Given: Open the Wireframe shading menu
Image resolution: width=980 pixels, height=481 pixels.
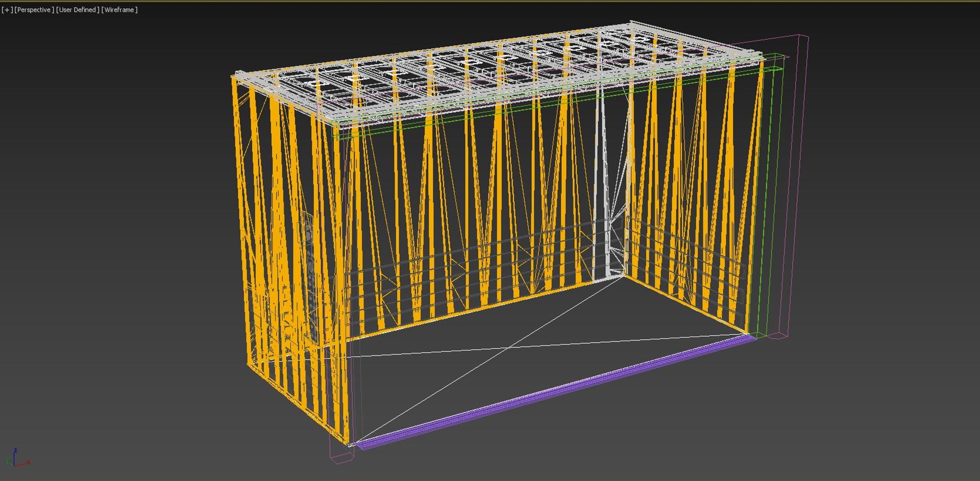Looking at the screenshot, I should pyautogui.click(x=119, y=10).
